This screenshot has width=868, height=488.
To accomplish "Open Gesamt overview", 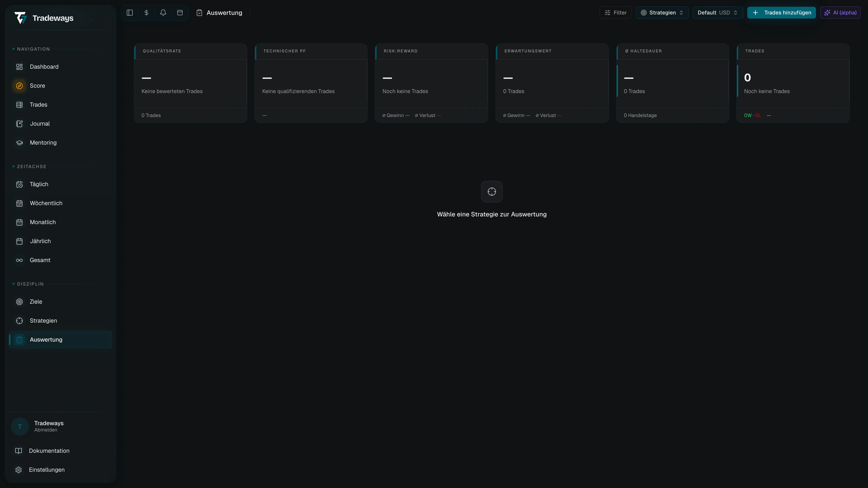I will click(61, 260).
